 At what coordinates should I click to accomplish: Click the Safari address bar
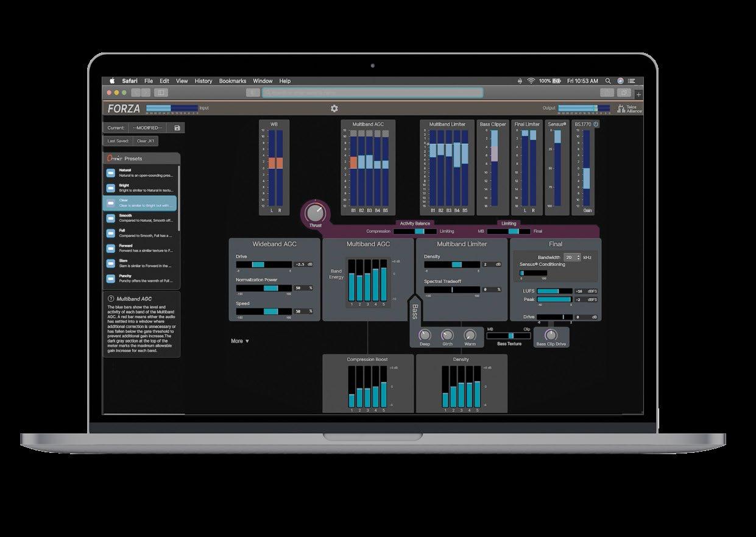(x=373, y=93)
